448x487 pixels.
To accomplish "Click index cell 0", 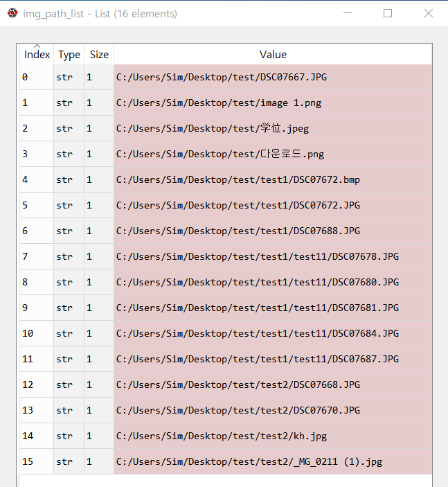I will point(37,78).
